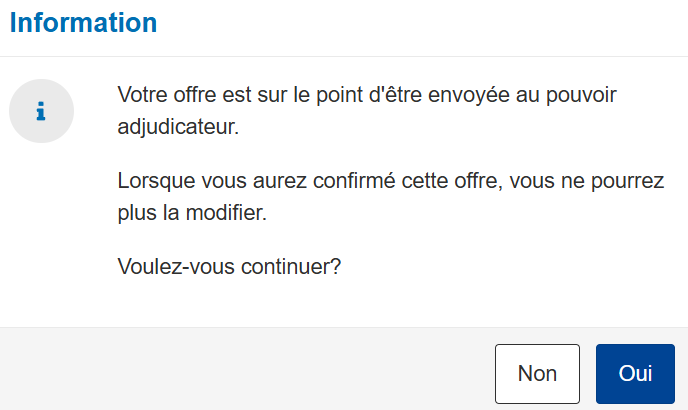Click the line starting 'Lorsque vous aurez confirmé'
Viewport: 688px width, 410px height.
point(391,181)
